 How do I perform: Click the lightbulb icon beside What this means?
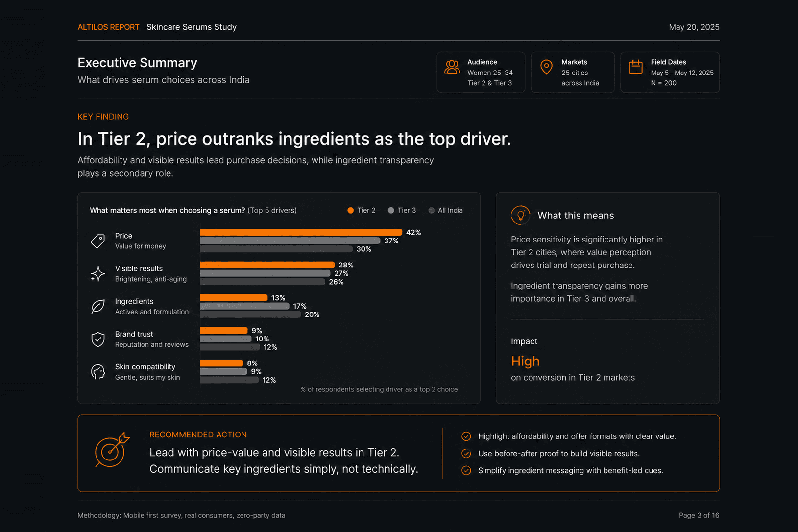click(520, 216)
